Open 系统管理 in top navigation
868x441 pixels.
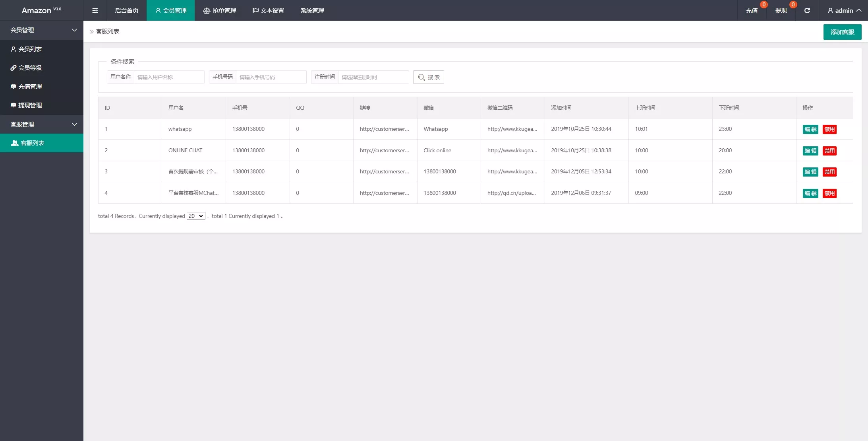[x=312, y=10]
